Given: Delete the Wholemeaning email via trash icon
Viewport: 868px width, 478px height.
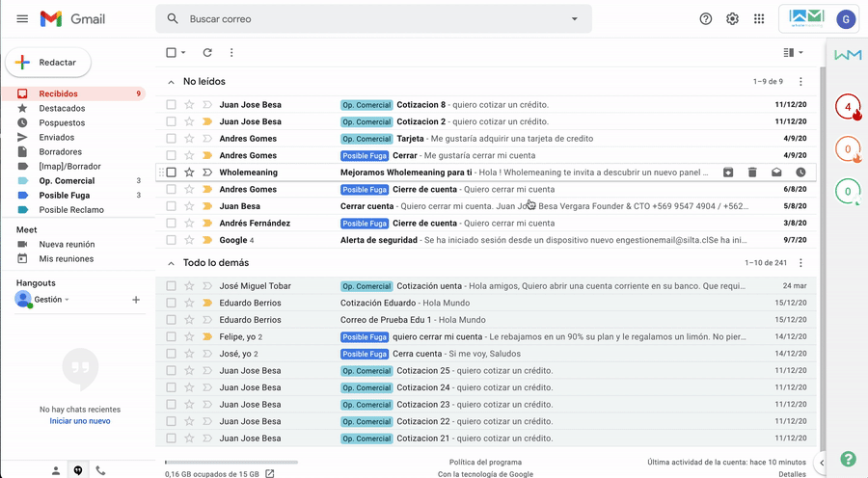Looking at the screenshot, I should click(752, 173).
